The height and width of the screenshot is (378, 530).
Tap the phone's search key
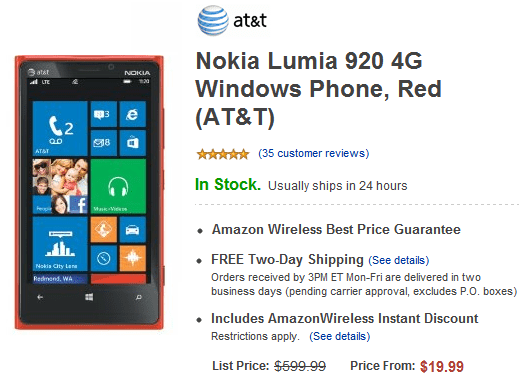139,297
